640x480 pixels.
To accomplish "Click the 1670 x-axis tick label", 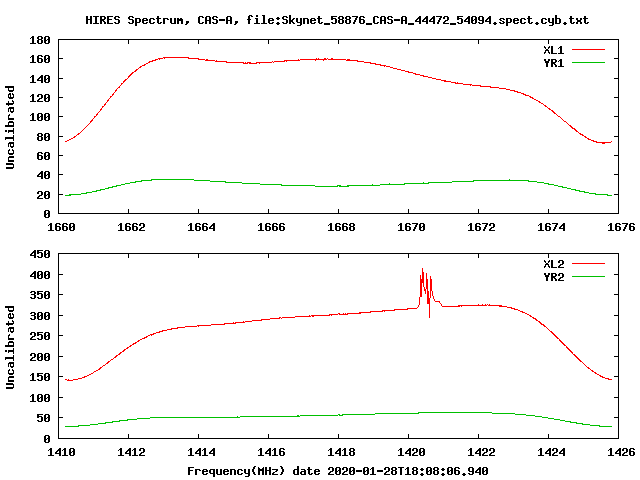I will 411,227.
